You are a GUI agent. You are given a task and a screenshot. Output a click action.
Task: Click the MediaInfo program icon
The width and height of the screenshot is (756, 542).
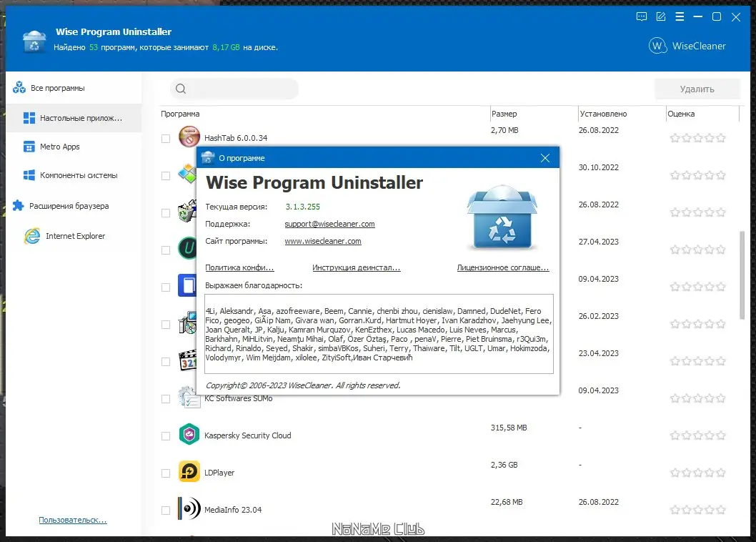coord(189,508)
